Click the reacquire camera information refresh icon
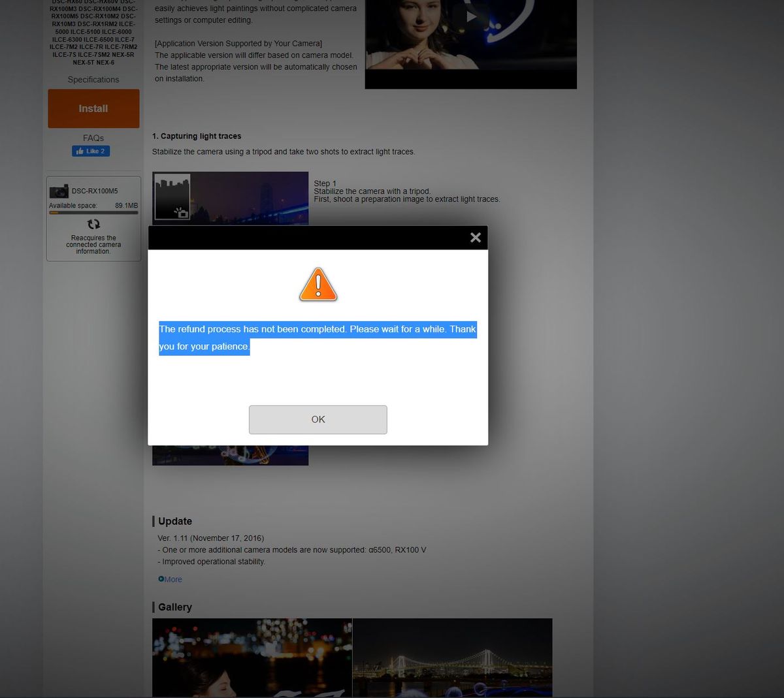This screenshot has width=784, height=698. point(93,224)
